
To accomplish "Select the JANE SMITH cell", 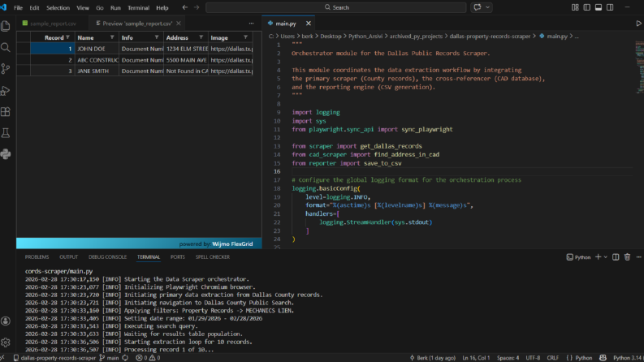I will click(97, 71).
